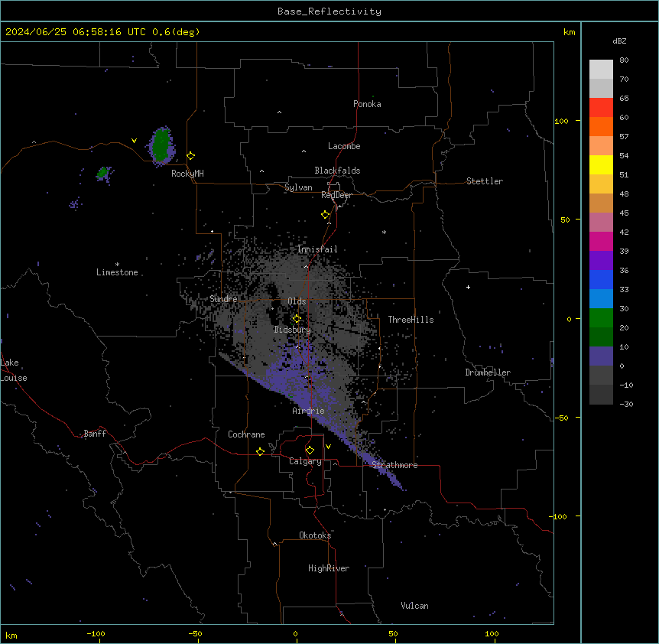Click the Blackfalds label
This screenshot has height=644, width=659.
pyautogui.click(x=337, y=171)
